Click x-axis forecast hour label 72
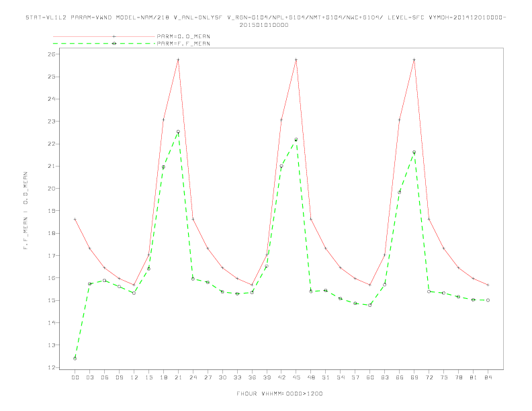This screenshot has height=411, width=532. pyautogui.click(x=429, y=377)
